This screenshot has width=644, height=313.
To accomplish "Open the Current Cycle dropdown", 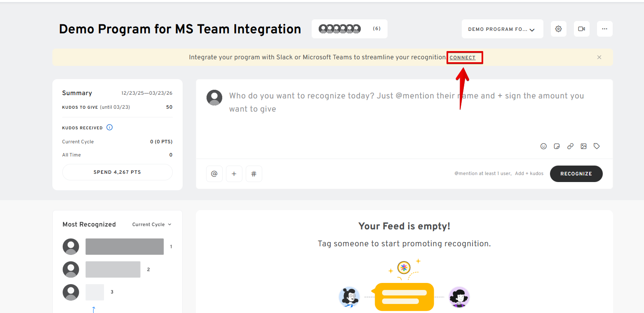I will coord(151,224).
